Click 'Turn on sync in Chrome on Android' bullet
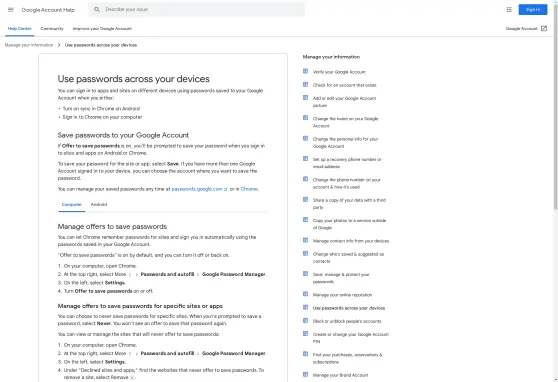The height and width of the screenshot is (382, 558). click(101, 109)
